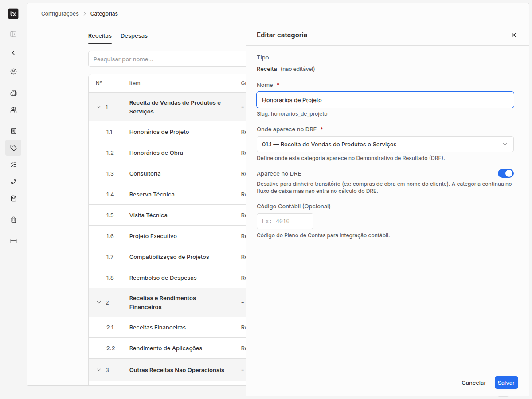Open the credit card icon in sidebar
This screenshot has width=532, height=399.
click(x=13, y=241)
